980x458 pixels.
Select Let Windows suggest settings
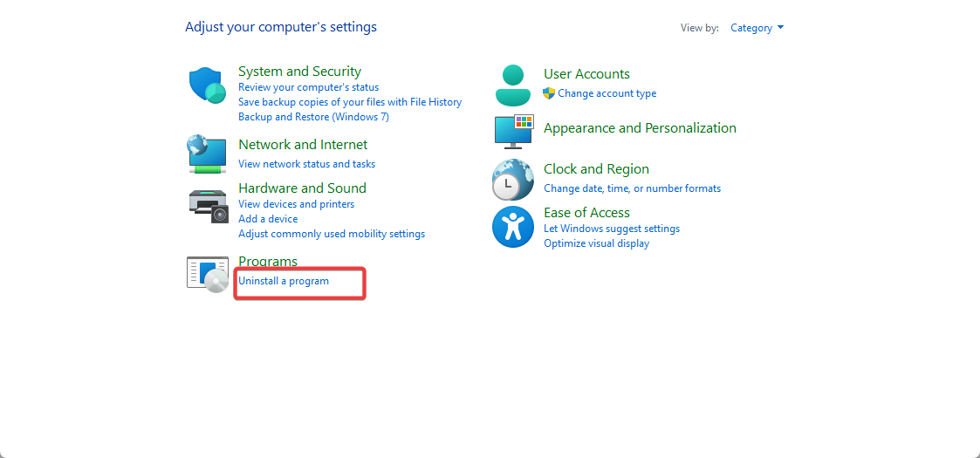click(x=611, y=229)
